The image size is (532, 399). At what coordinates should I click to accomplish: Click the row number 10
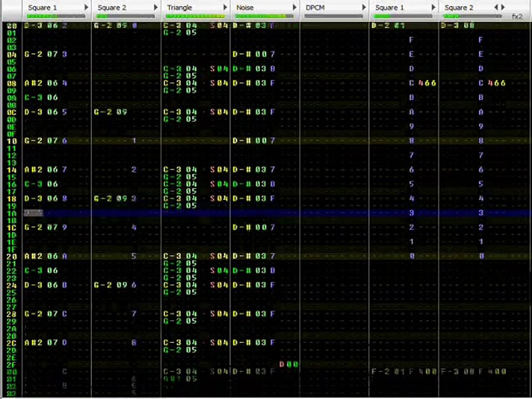tap(12, 141)
